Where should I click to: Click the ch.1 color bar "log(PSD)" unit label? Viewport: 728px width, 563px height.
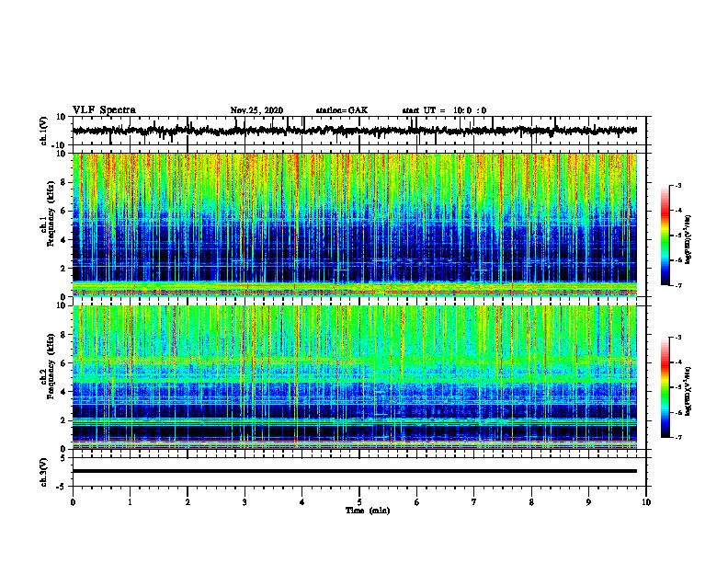(688, 240)
